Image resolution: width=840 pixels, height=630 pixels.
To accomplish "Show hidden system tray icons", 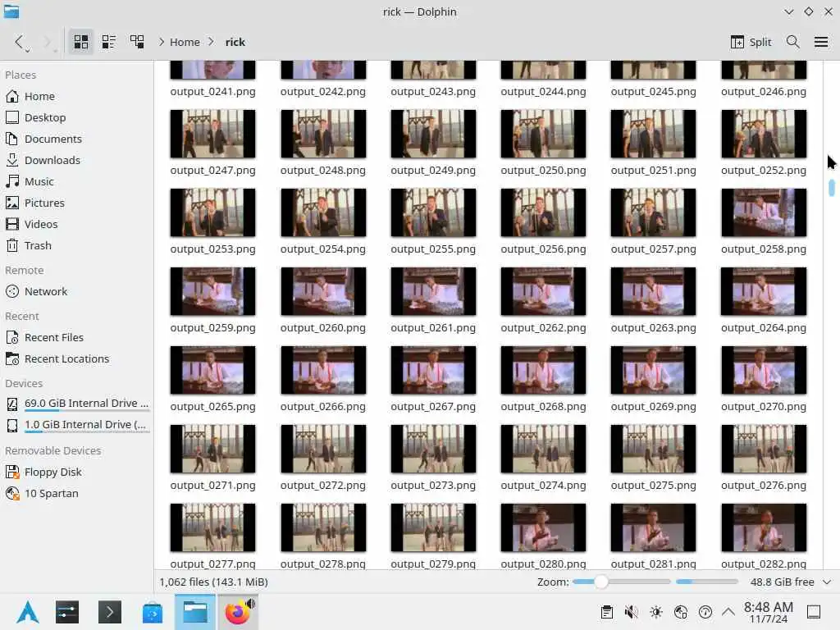I will [x=728, y=612].
